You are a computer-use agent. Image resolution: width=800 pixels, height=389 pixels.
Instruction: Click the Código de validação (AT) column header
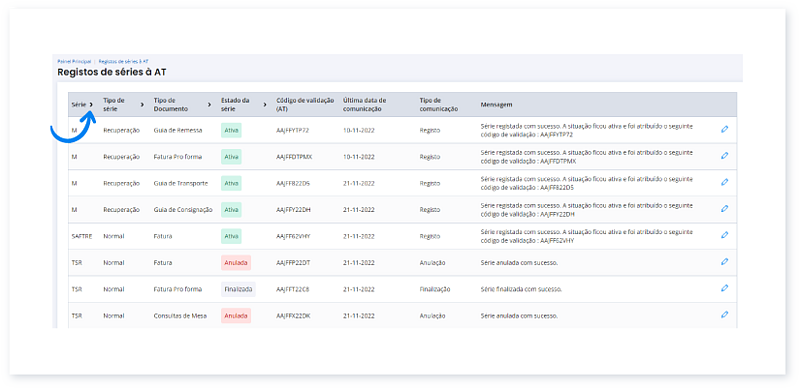[305, 105]
